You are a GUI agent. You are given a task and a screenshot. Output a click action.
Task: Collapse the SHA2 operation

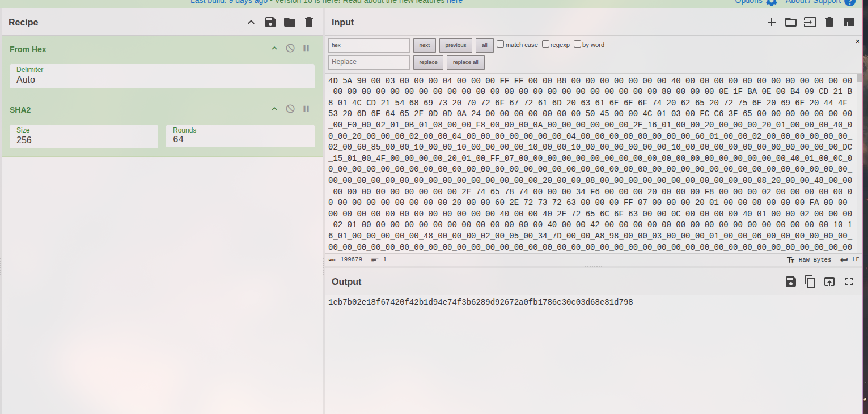pos(274,109)
